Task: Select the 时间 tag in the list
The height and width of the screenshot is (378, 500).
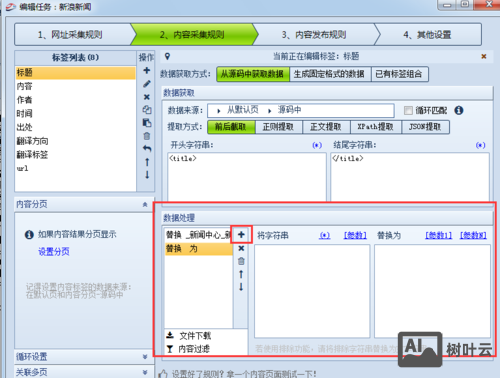Action: point(75,114)
